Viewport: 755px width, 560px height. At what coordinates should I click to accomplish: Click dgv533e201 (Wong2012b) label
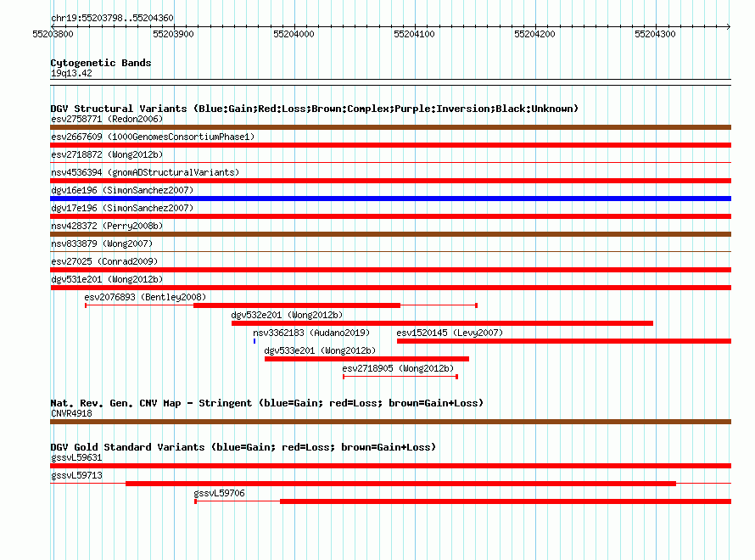(x=320, y=350)
